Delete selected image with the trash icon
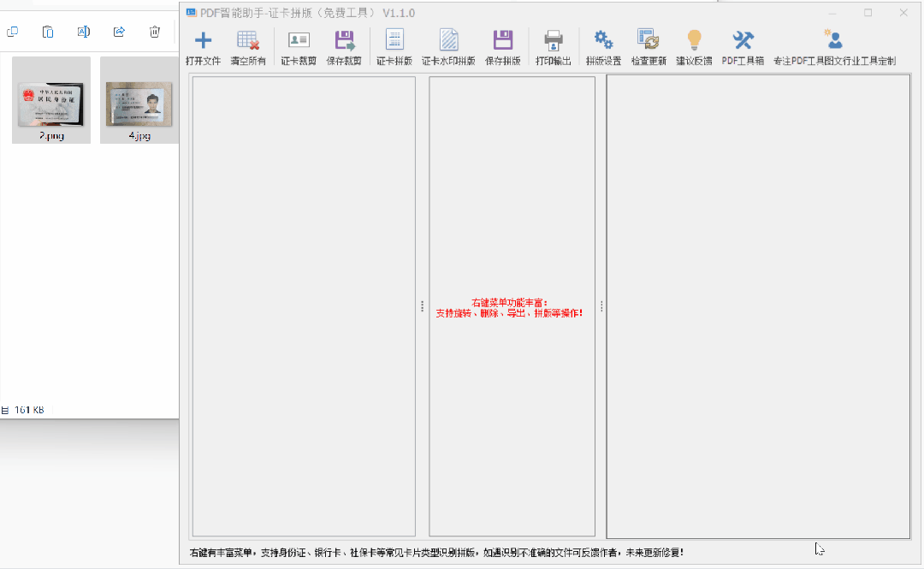924x569 pixels. click(154, 31)
